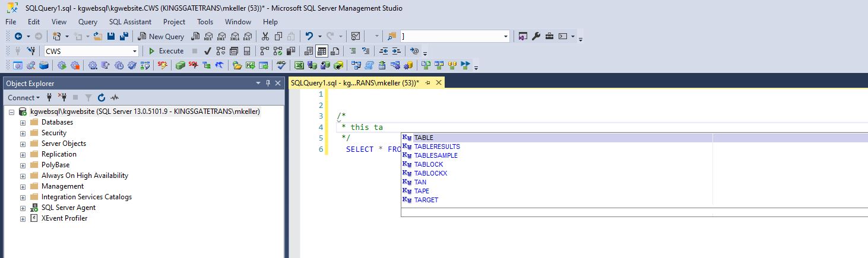Click the Change Connection icon

point(31,51)
